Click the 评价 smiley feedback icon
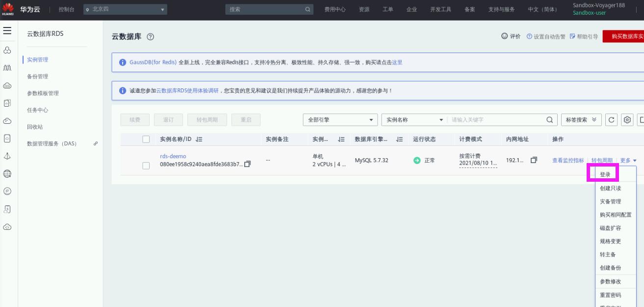Image resolution: width=644 pixels, height=307 pixels. point(504,36)
